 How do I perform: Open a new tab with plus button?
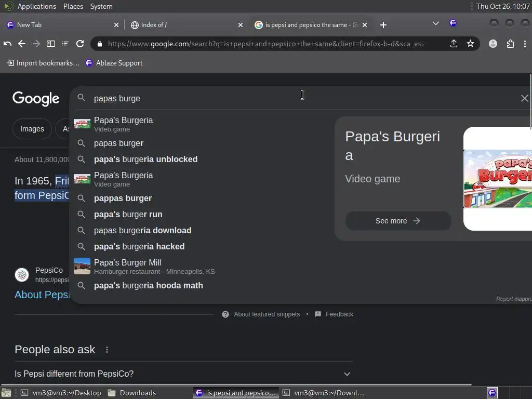(x=383, y=25)
